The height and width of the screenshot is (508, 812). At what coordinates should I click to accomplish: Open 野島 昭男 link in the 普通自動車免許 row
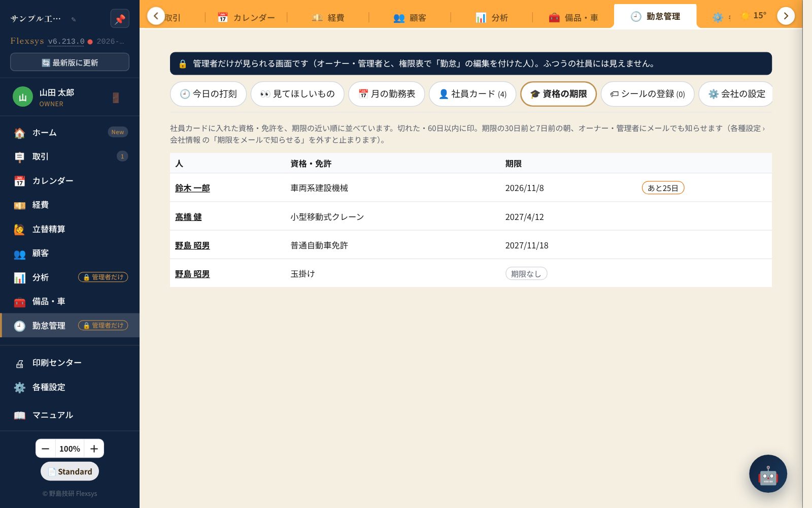pos(192,245)
